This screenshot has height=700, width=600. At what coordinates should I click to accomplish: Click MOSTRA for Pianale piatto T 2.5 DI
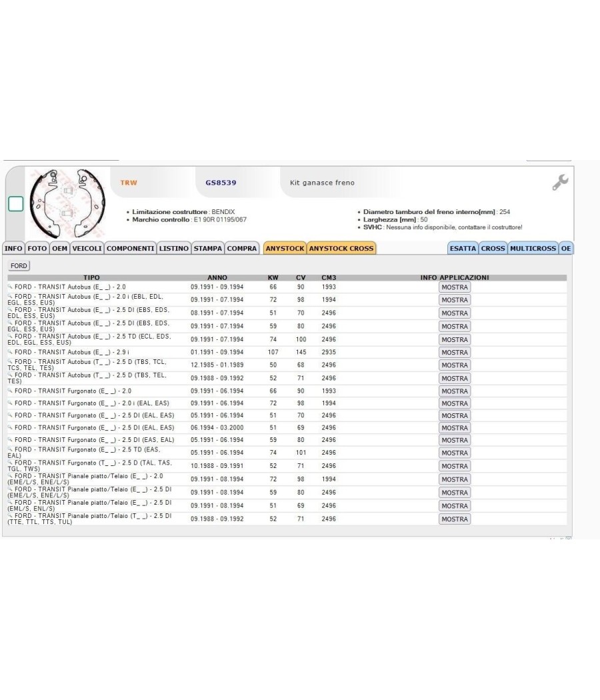(x=455, y=519)
